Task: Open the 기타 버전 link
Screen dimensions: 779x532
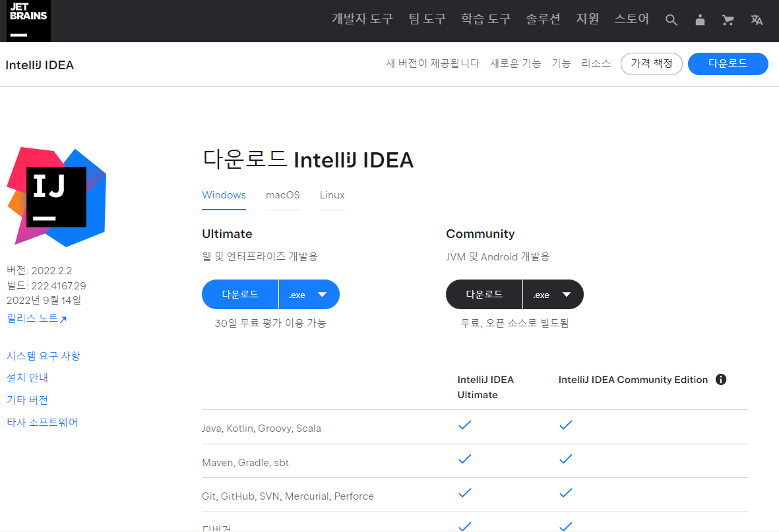Action: point(27,400)
